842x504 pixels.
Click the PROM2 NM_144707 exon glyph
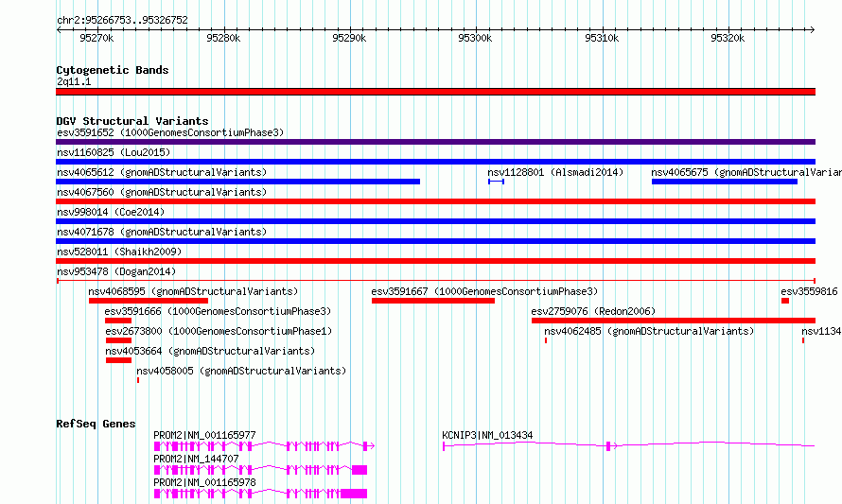coord(260,470)
